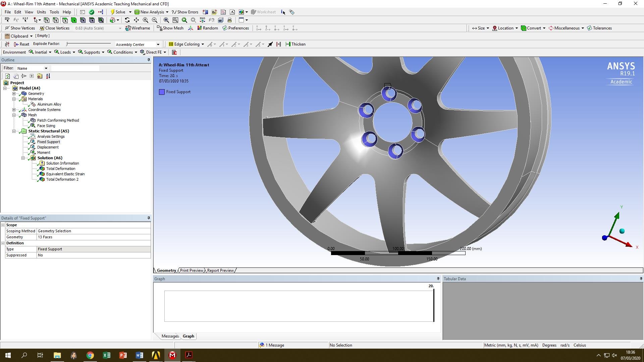The width and height of the screenshot is (644, 362).
Task: Click the Image Capture printer icon
Action: pyautogui.click(x=241, y=12)
